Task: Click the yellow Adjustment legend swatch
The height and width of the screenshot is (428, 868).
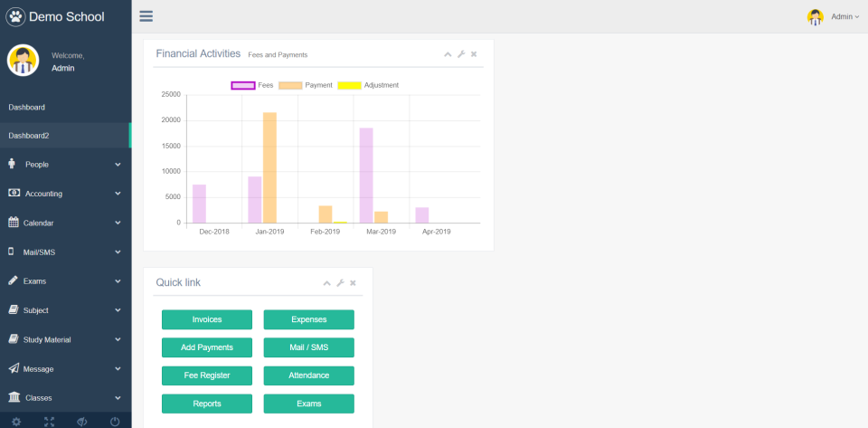Action: (349, 85)
